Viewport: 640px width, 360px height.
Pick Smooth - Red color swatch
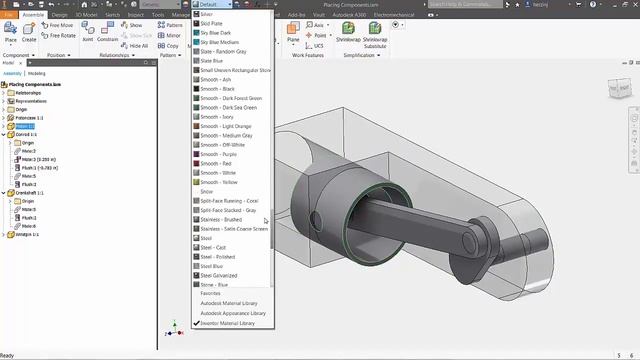[196, 163]
